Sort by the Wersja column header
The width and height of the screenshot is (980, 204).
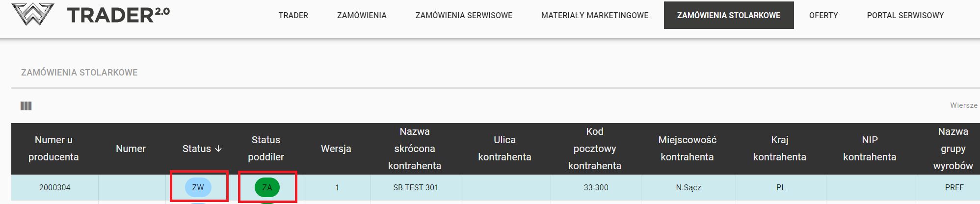336,149
